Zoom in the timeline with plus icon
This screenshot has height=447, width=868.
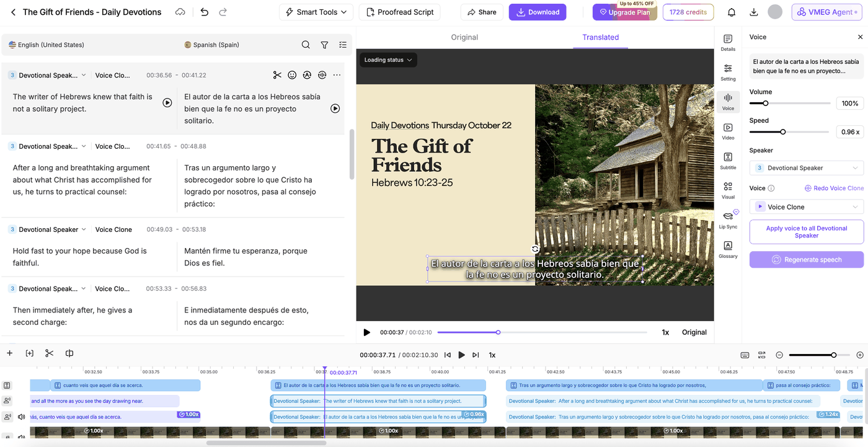860,355
